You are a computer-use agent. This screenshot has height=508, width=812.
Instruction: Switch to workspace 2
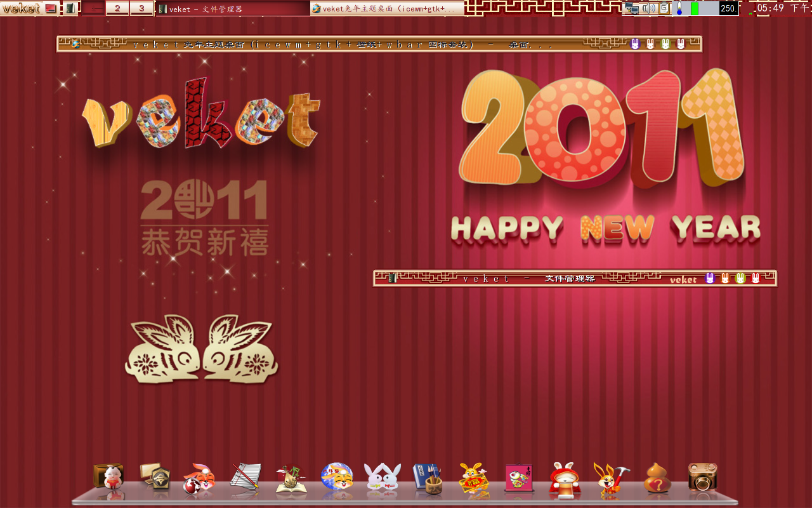coord(117,8)
